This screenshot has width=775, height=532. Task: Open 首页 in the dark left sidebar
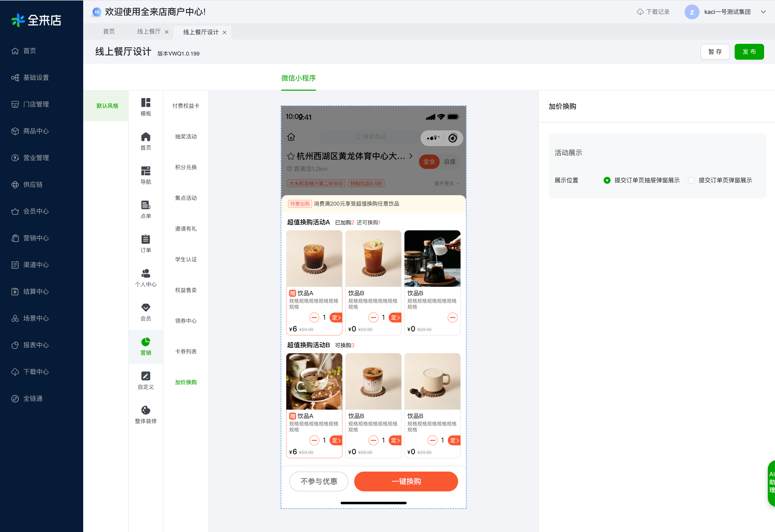pos(24,51)
